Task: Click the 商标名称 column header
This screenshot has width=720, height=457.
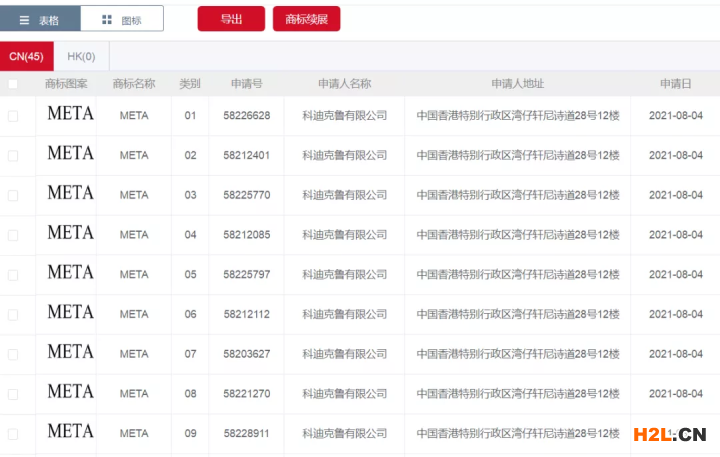Action: point(134,84)
